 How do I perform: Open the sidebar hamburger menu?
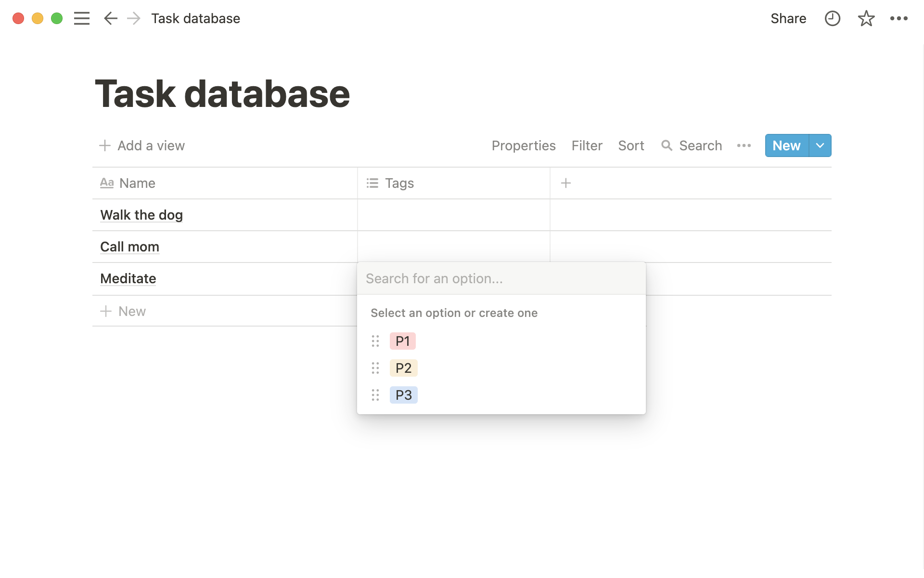click(x=82, y=18)
